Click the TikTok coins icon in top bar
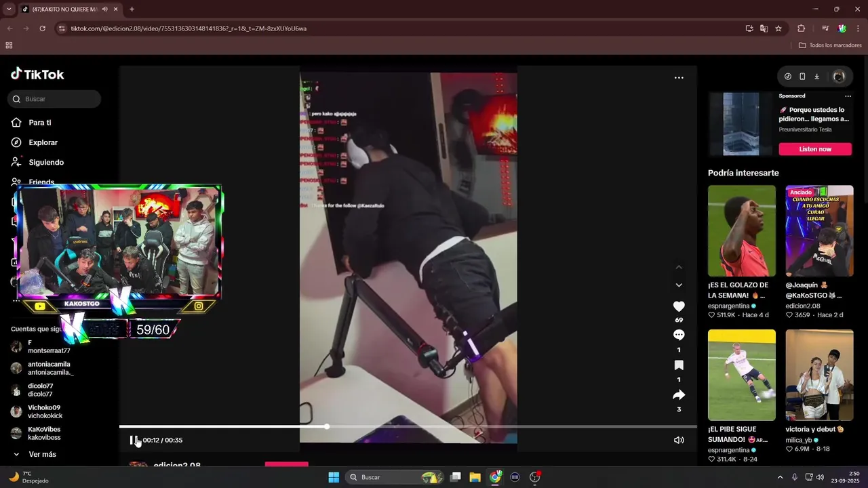Screen dimensions: 868x488 click(787, 77)
